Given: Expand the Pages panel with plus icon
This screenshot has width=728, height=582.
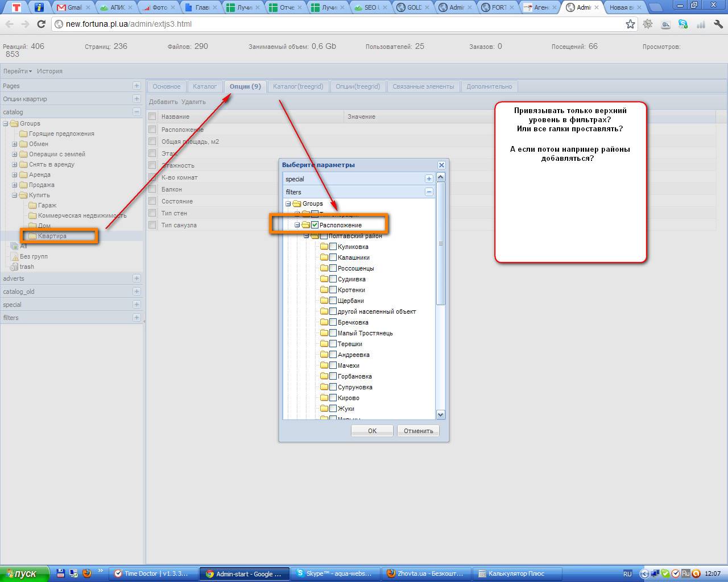Looking at the screenshot, I should 136,85.
